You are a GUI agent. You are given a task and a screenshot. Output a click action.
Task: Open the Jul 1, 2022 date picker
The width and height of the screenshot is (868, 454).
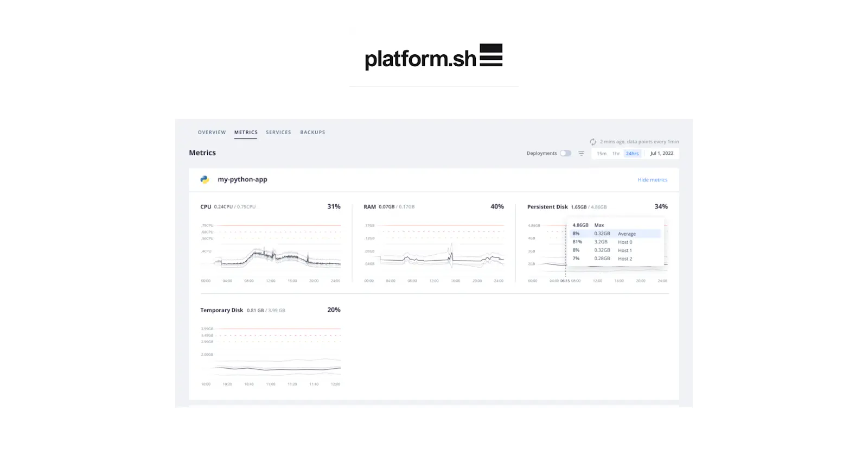click(x=662, y=154)
